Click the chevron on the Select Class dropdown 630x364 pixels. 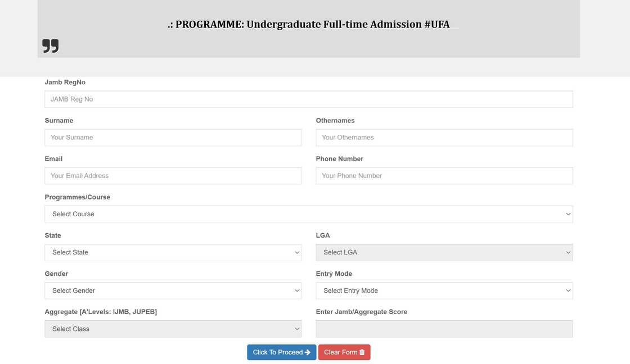click(x=297, y=329)
